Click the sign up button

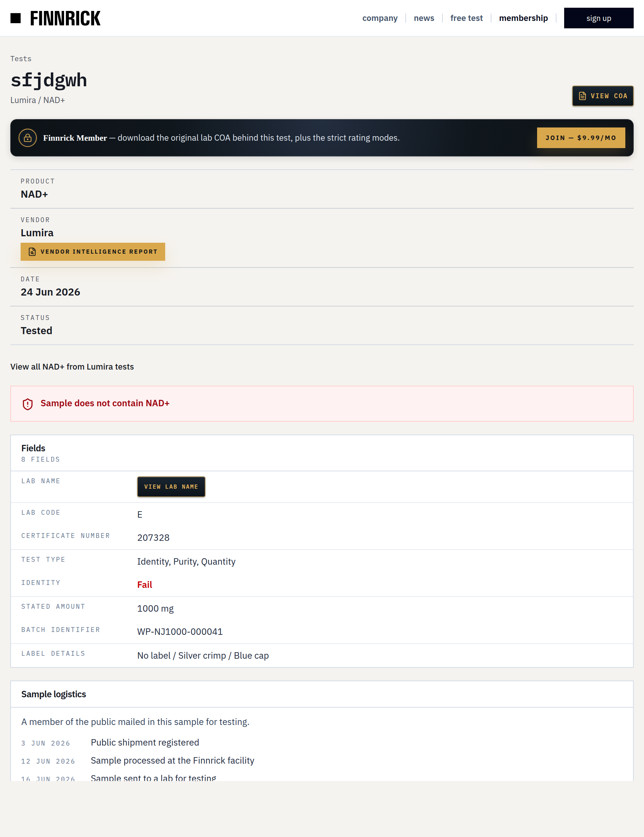598,18
